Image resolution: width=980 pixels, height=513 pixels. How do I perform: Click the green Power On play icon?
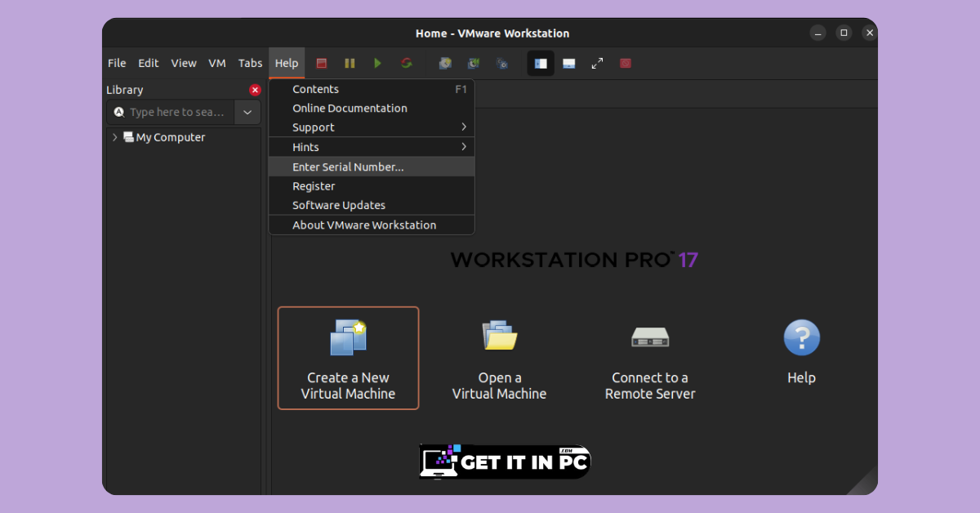pyautogui.click(x=377, y=63)
